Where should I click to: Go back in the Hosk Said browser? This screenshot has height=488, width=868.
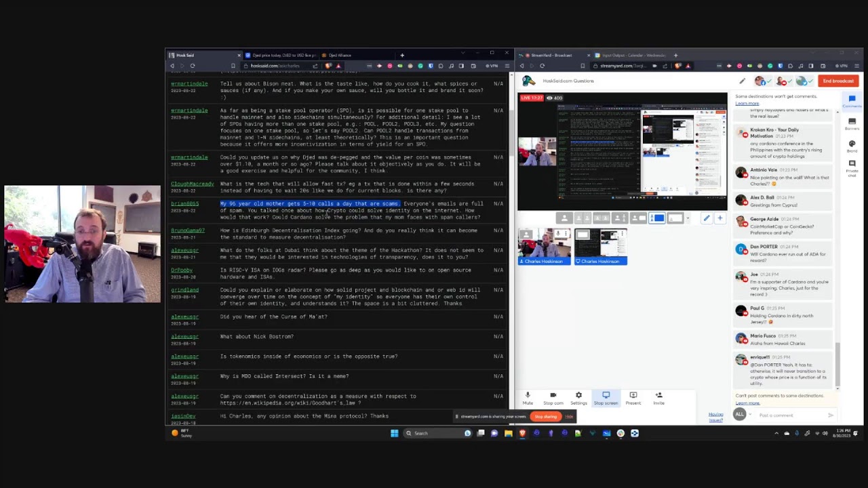[x=172, y=66]
